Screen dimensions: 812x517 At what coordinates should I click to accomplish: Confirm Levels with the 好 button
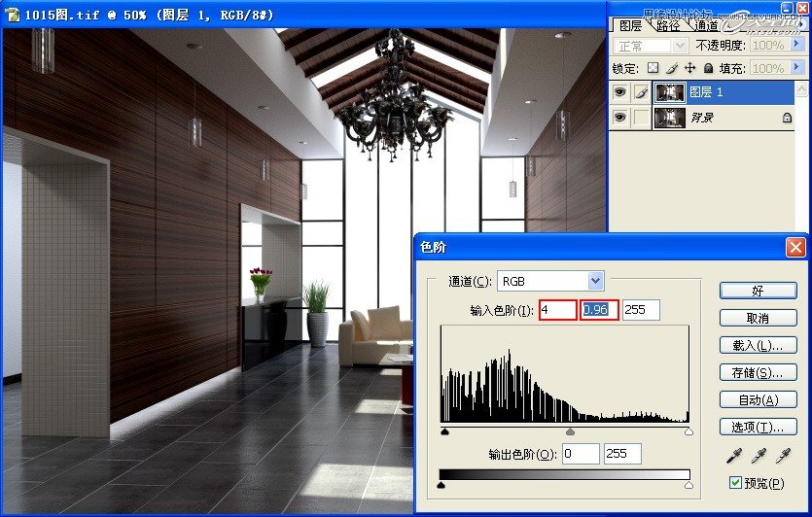tap(759, 291)
